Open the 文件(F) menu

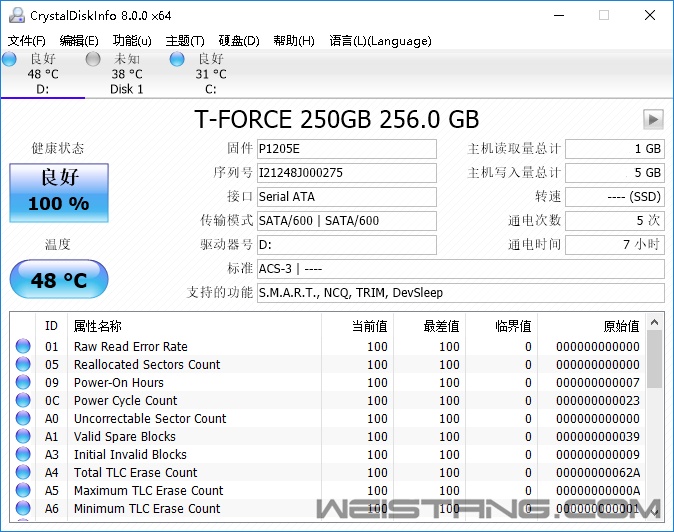[x=27, y=41]
